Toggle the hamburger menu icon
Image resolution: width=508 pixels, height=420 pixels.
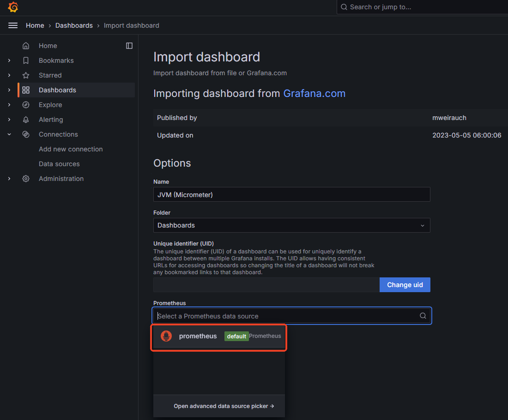pos(13,25)
